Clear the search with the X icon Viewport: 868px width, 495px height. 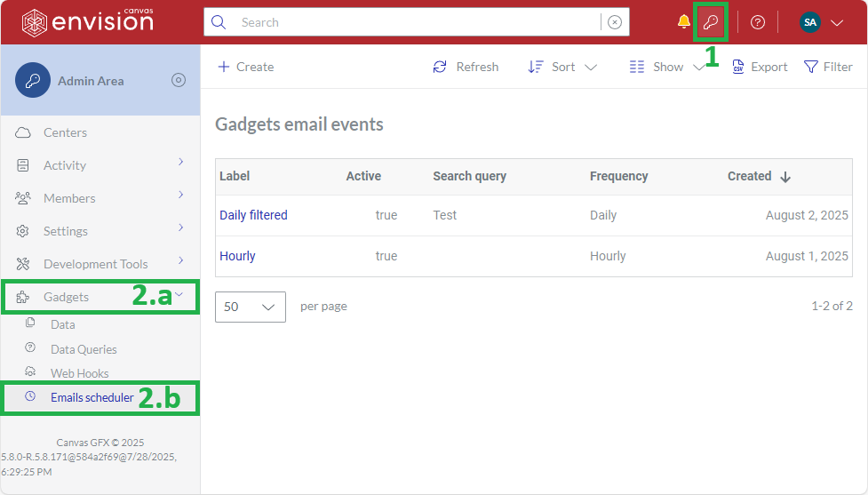click(x=615, y=22)
